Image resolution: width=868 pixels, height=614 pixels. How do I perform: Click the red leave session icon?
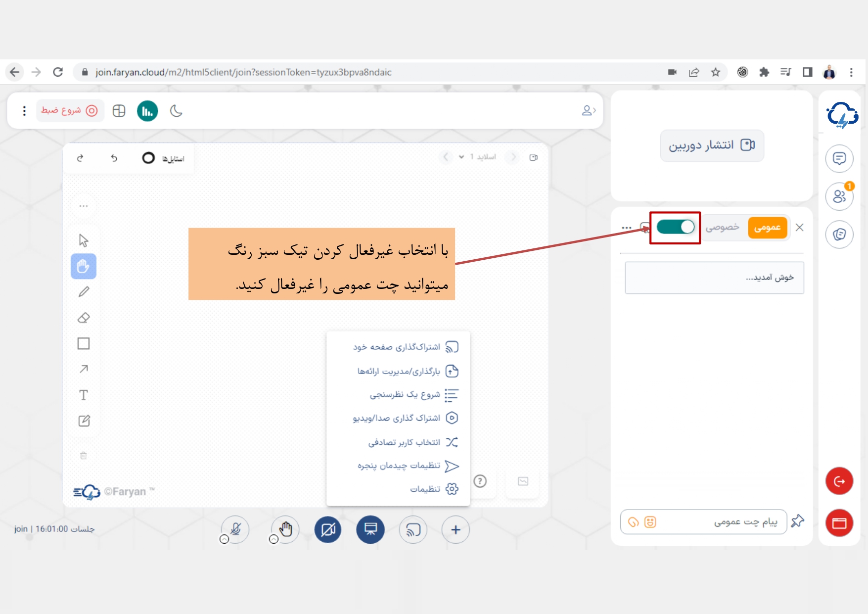(x=839, y=481)
